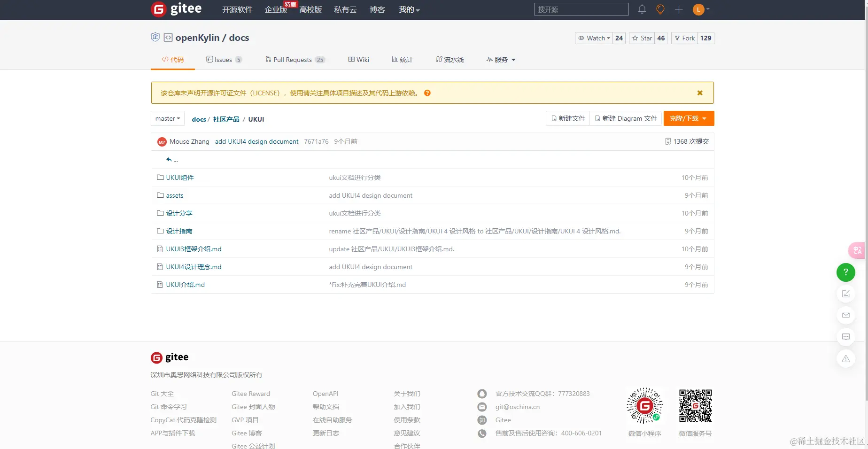The height and width of the screenshot is (449, 868).
Task: Click commit hash 7671a76
Action: click(x=316, y=141)
